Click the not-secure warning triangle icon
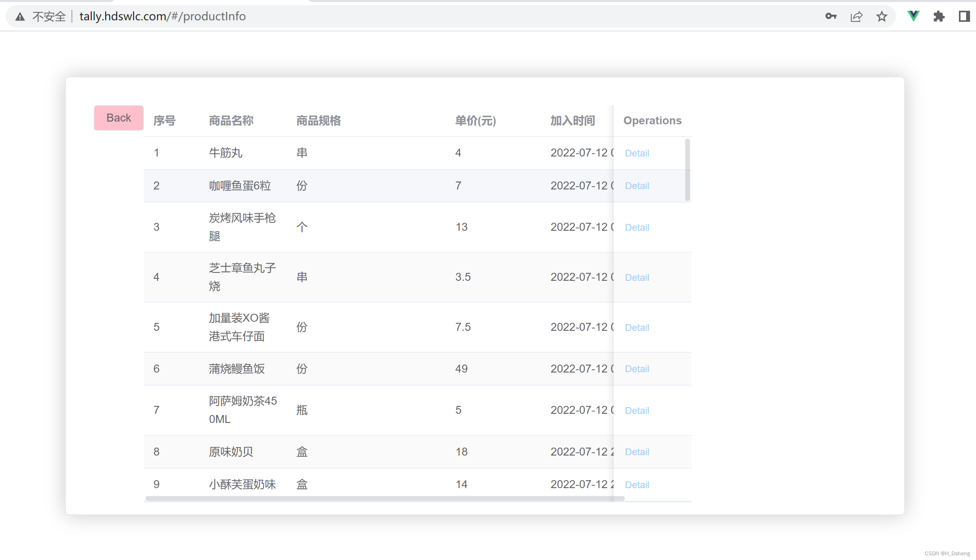The image size is (976, 560). point(20,17)
